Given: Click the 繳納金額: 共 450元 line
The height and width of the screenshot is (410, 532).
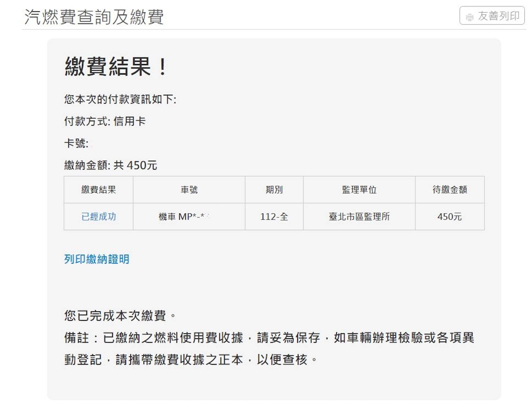Looking at the screenshot, I should [111, 165].
